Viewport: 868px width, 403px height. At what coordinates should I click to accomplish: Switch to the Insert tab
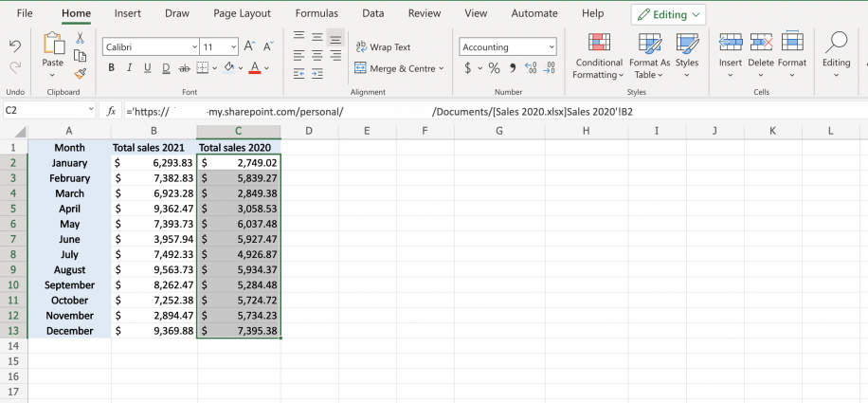pyautogui.click(x=127, y=13)
